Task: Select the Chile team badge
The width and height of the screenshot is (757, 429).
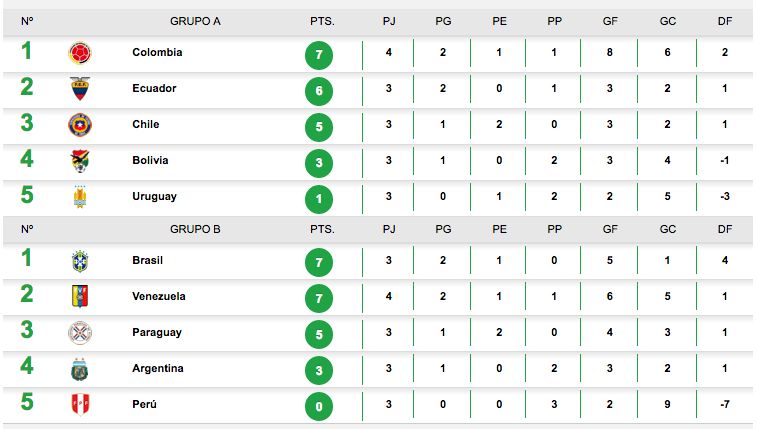Action: (x=80, y=125)
